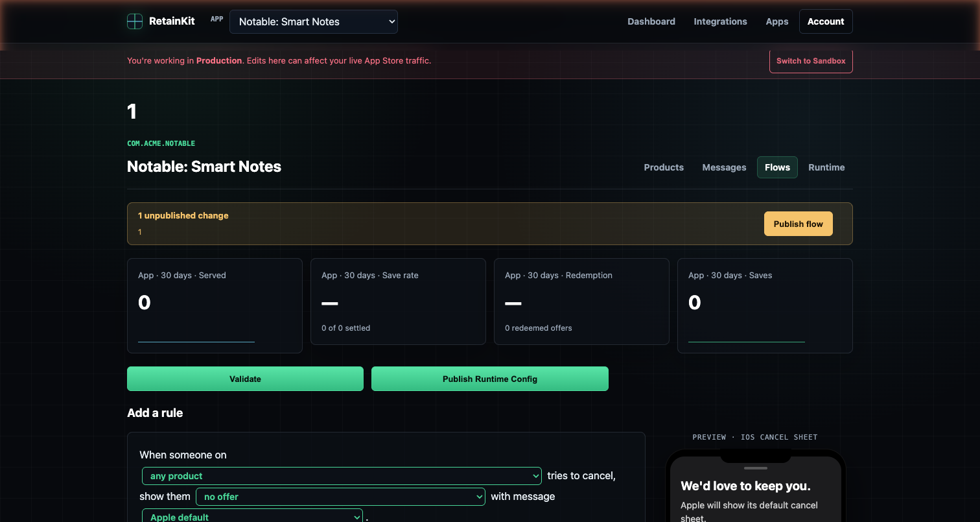Switch to the Messages tab
980x522 pixels.
click(x=724, y=167)
